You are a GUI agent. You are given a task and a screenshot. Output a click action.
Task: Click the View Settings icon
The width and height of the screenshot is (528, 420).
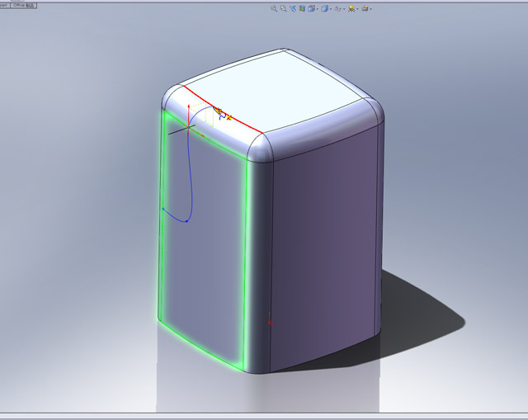tap(365, 8)
